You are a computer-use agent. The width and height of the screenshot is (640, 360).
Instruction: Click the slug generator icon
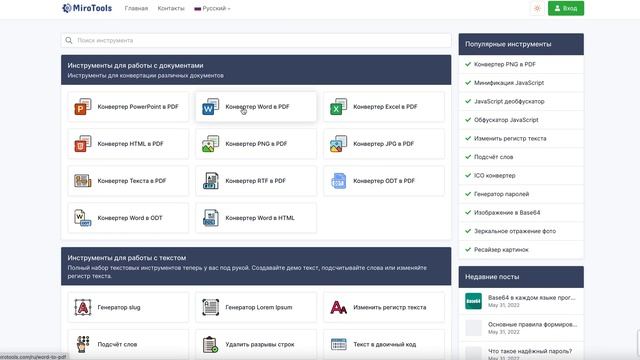82,307
